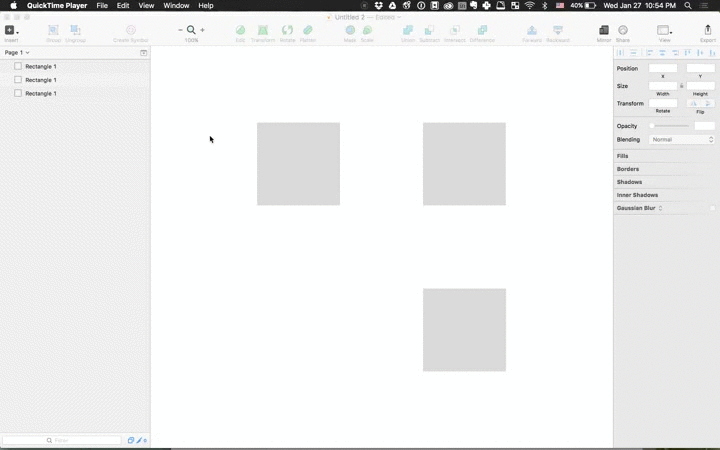Screen dimensions: 720x450
Task: Click distribute horizontally icon in inspector
Action: (x=621, y=53)
